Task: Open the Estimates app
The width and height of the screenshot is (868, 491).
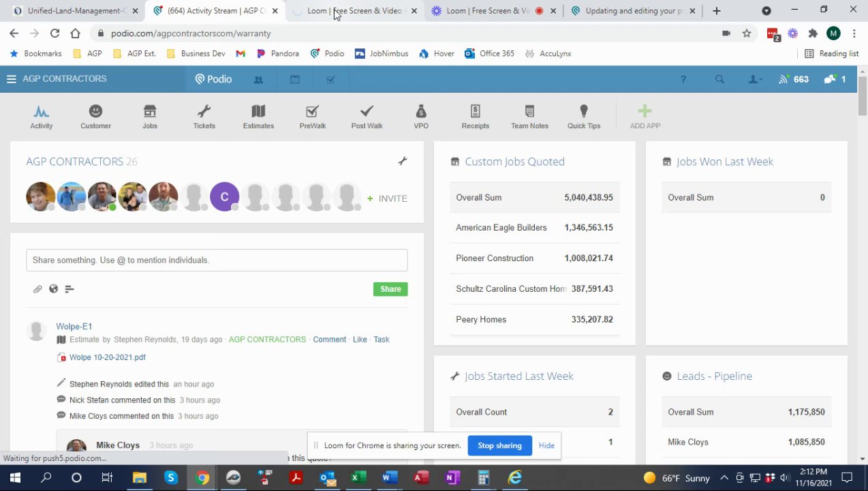Action: click(x=258, y=116)
